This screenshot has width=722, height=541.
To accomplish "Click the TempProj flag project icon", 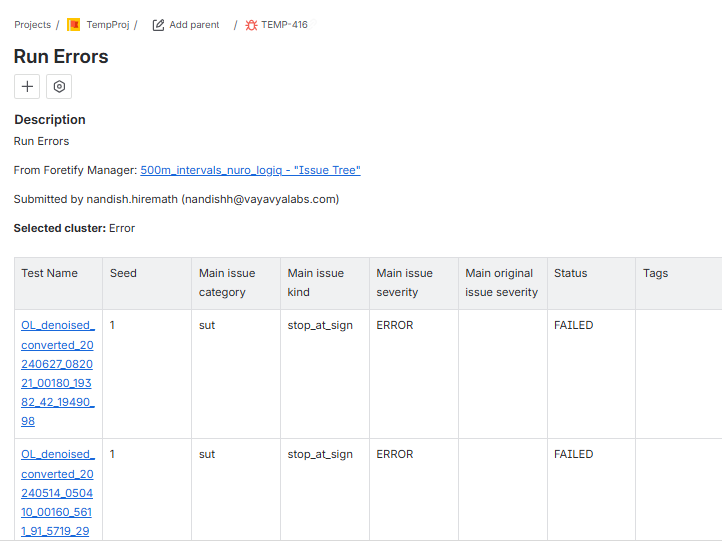I will pyautogui.click(x=74, y=25).
